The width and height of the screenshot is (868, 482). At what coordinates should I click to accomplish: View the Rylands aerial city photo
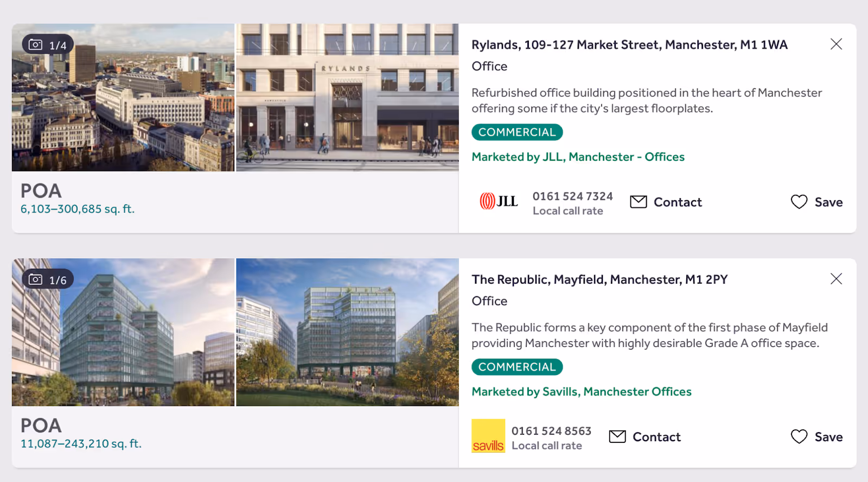point(123,98)
